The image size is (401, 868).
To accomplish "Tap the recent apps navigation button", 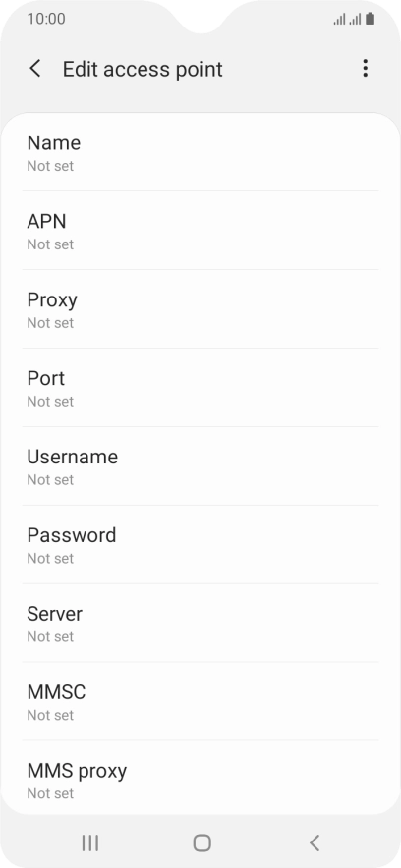I will [90, 842].
